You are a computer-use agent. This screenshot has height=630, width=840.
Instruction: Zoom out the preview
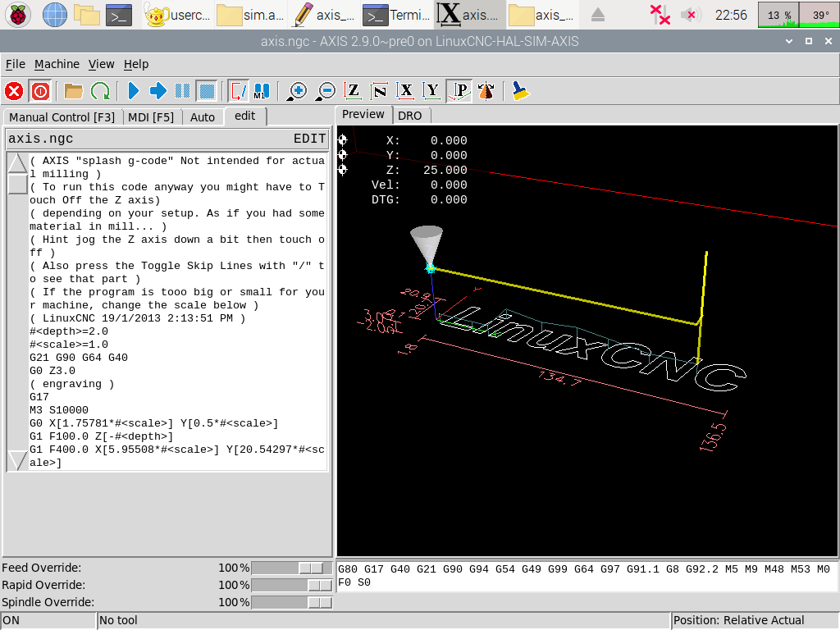[325, 91]
